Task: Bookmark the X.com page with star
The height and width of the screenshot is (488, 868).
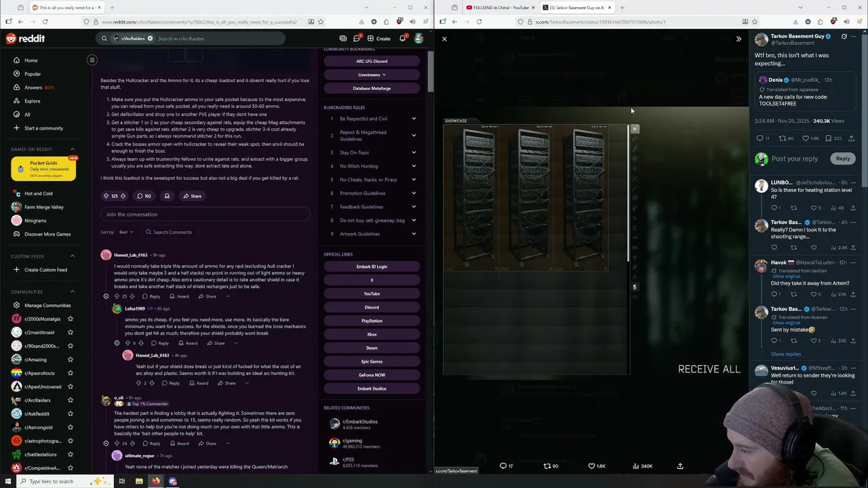Action: tap(754, 22)
